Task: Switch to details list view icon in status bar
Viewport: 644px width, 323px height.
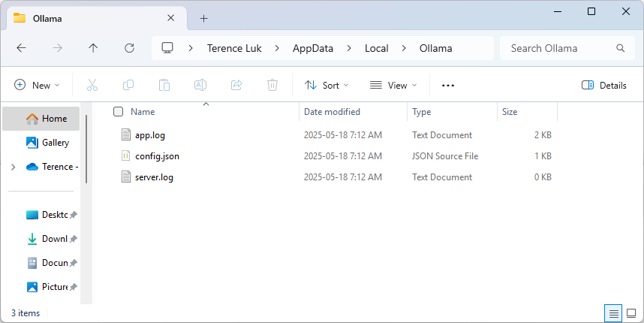Action: [x=614, y=314]
